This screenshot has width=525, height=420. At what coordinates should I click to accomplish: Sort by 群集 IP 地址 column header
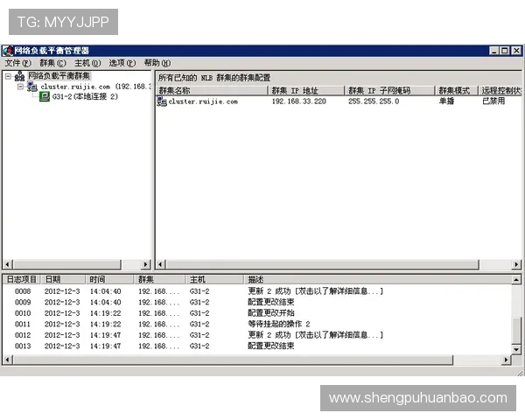306,90
